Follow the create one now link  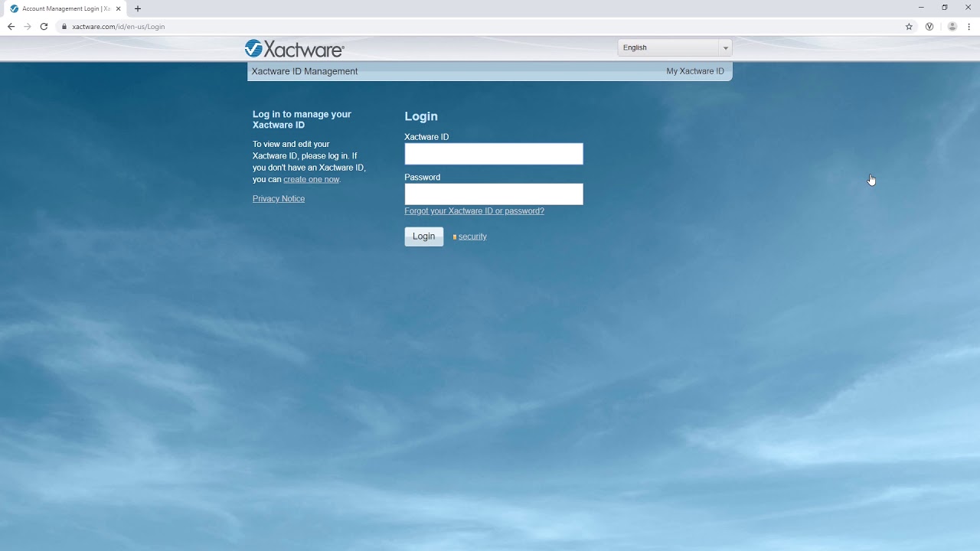coord(311,179)
